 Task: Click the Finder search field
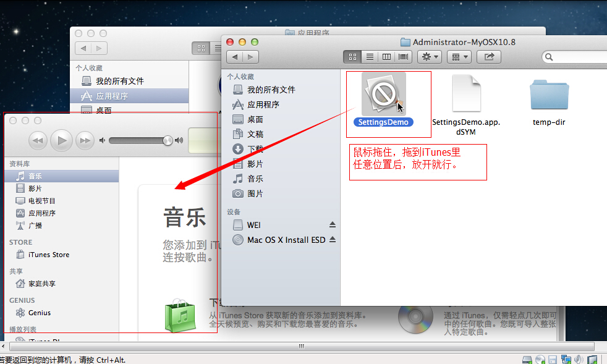[x=575, y=57]
